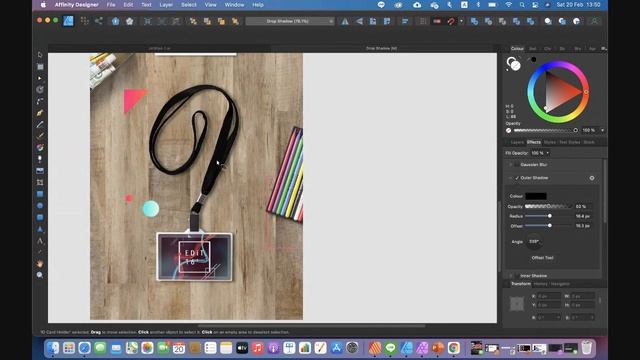The height and width of the screenshot is (360, 640).
Task: Open Fill Opacity percentage dropdown
Action: pos(548,153)
